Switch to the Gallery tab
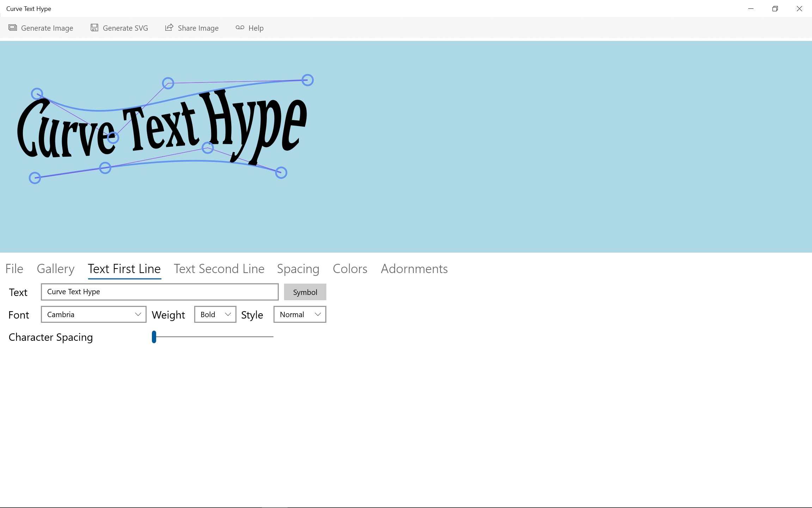812x508 pixels. (56, 269)
